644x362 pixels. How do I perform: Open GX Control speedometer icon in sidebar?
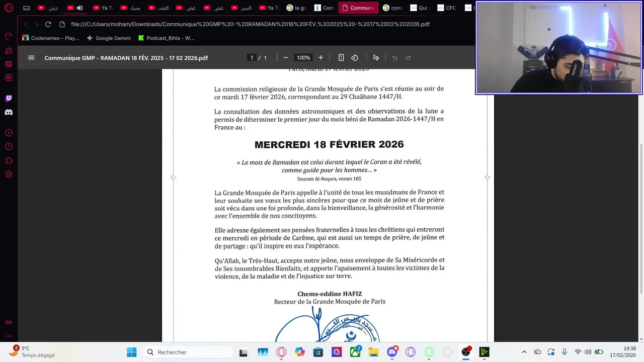[x=9, y=37]
